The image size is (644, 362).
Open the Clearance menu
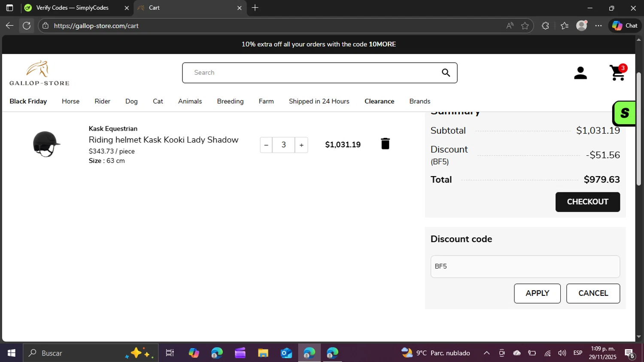pyautogui.click(x=380, y=101)
